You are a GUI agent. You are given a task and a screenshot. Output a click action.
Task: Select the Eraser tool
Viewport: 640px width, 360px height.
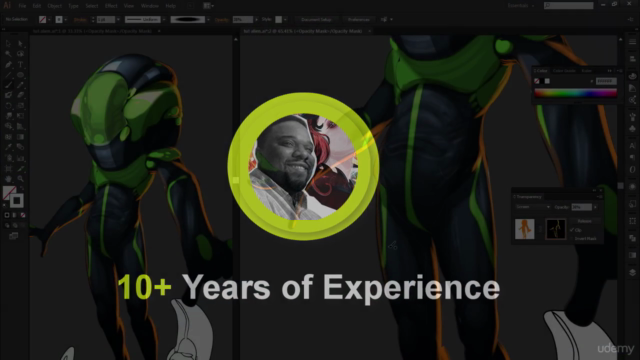(x=20, y=95)
